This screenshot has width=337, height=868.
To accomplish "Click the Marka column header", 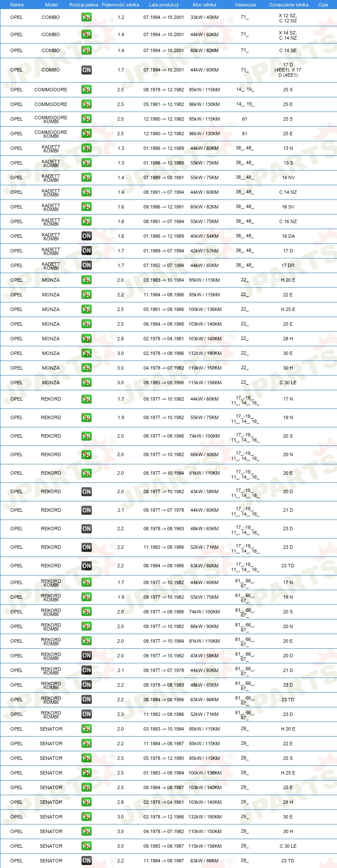I will tap(17, 5).
